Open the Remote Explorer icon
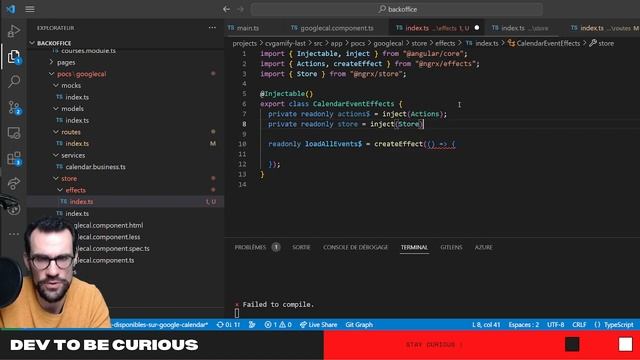Screen dimensions: 640x360 coord(14,133)
